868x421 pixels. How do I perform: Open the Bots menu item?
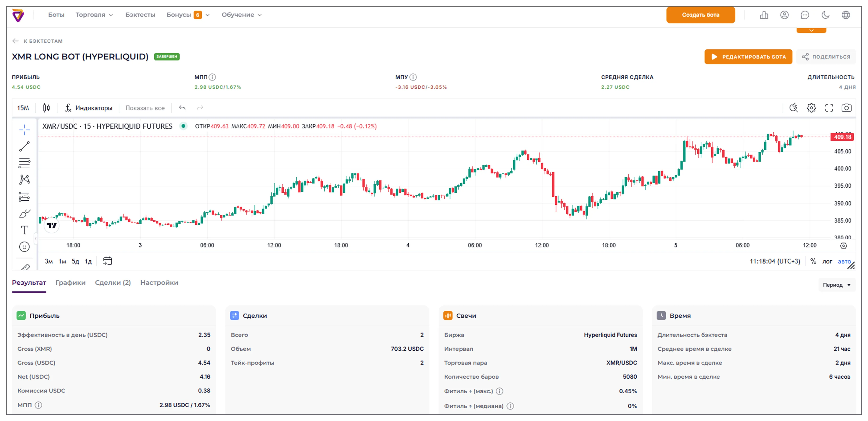coord(56,15)
